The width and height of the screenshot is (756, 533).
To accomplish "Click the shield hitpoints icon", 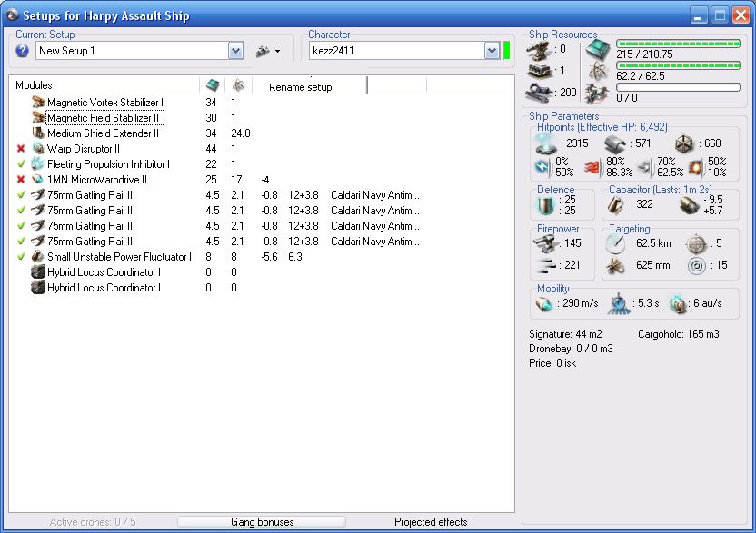I will (x=546, y=143).
